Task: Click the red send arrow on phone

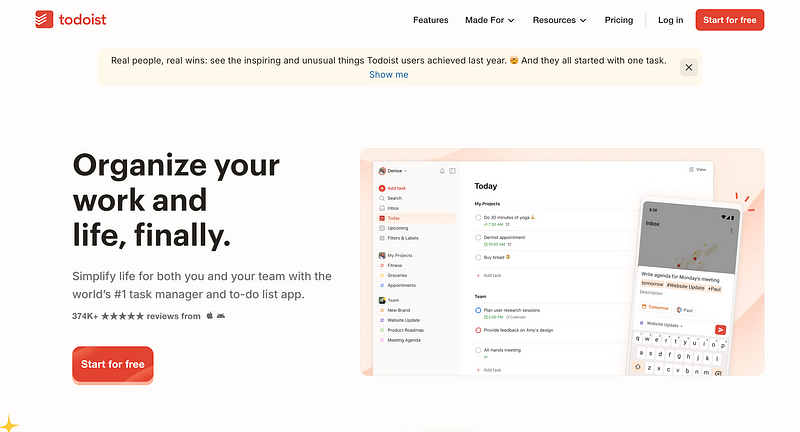Action: click(720, 330)
